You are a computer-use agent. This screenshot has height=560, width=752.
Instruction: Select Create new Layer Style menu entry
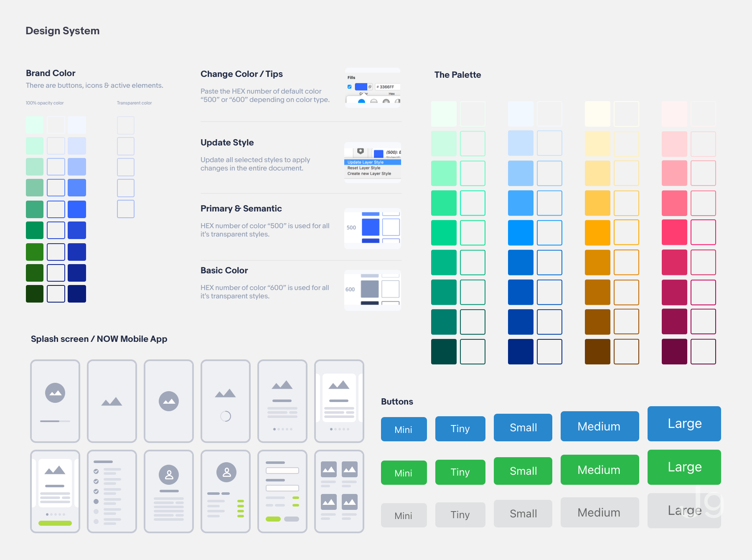(369, 174)
